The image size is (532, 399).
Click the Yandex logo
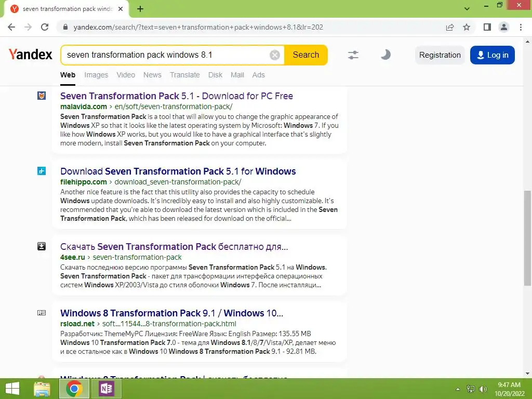(31, 55)
